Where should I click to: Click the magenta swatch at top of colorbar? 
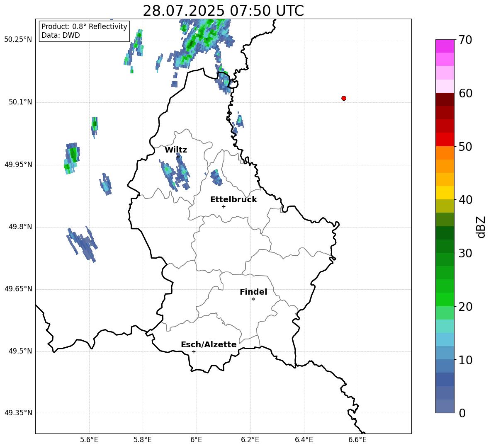(445, 46)
